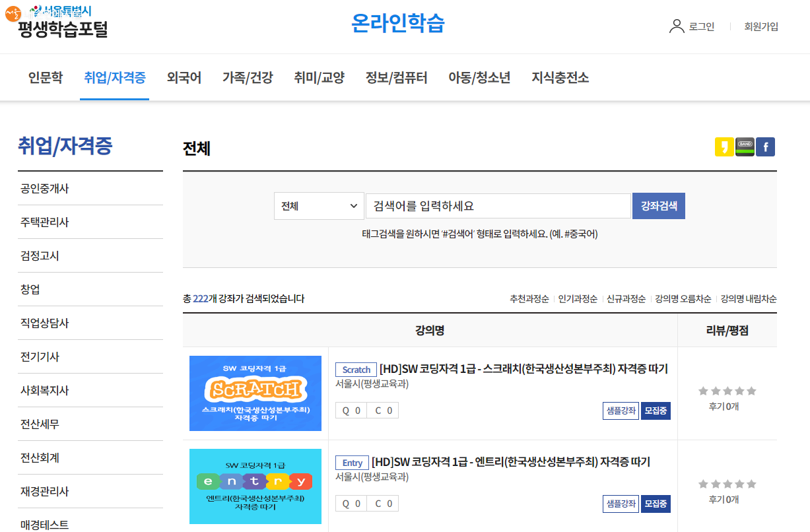Click 회원가입 link in header
The height and width of the screenshot is (532, 810).
coord(760,27)
